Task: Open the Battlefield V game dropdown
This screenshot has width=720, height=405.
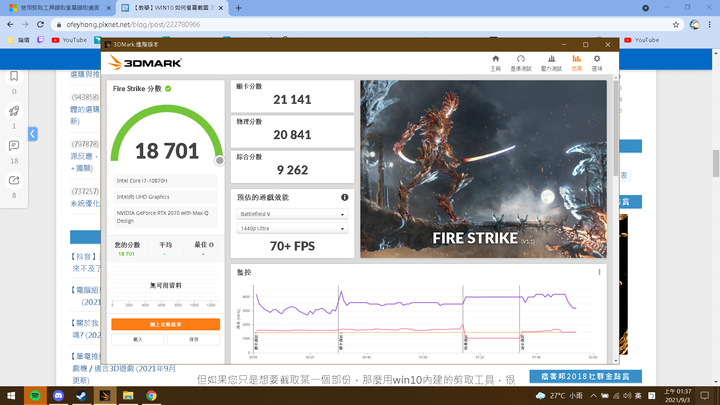Action: [x=292, y=214]
